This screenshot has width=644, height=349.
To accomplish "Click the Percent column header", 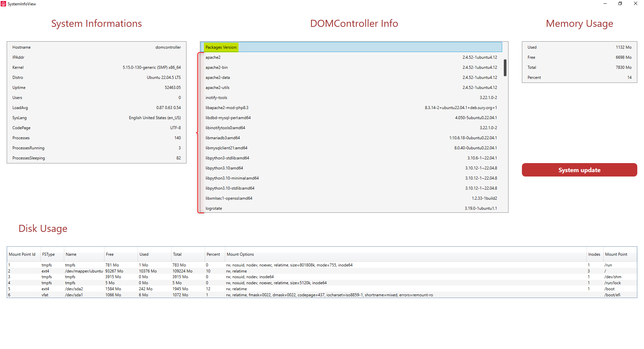I will pyautogui.click(x=215, y=254).
